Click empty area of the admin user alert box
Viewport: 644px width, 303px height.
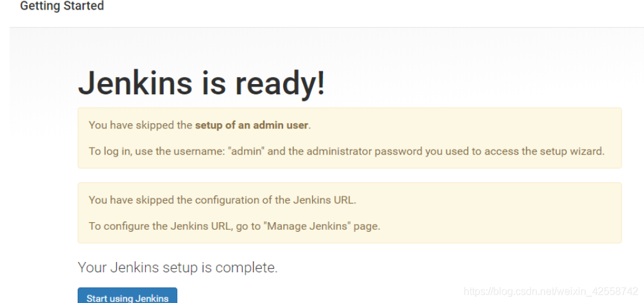click(x=482, y=126)
